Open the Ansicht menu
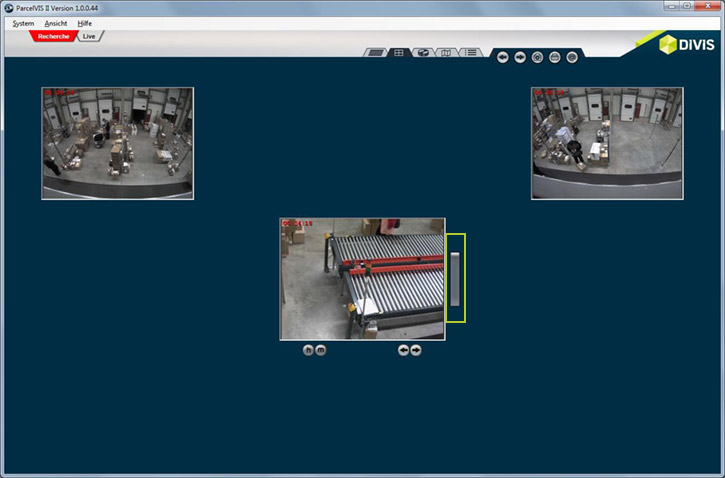Image resolution: width=725 pixels, height=478 pixels. [x=55, y=23]
